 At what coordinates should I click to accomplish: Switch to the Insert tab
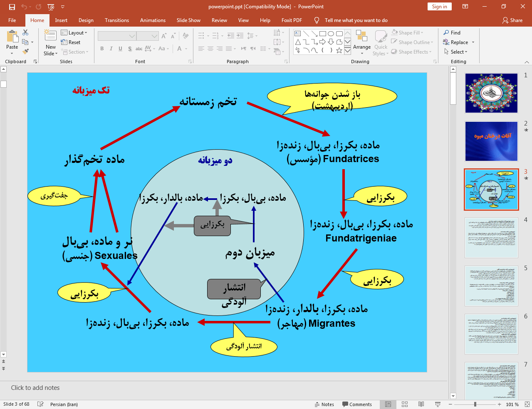point(61,20)
